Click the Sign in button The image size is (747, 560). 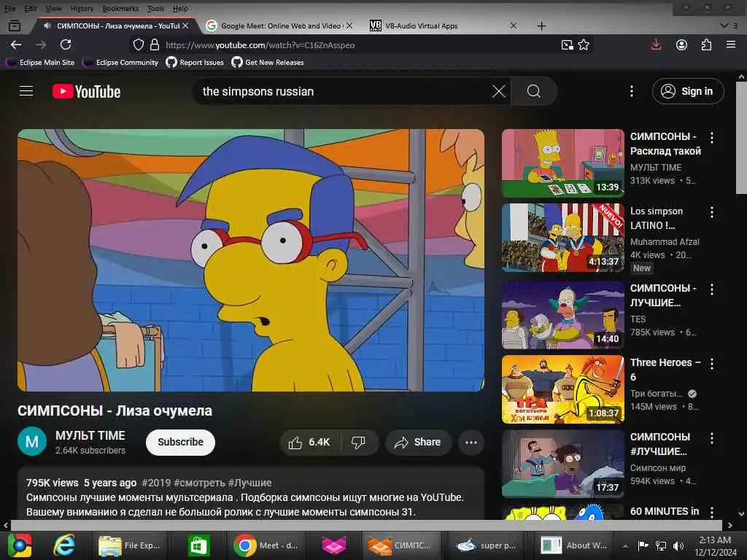688,91
